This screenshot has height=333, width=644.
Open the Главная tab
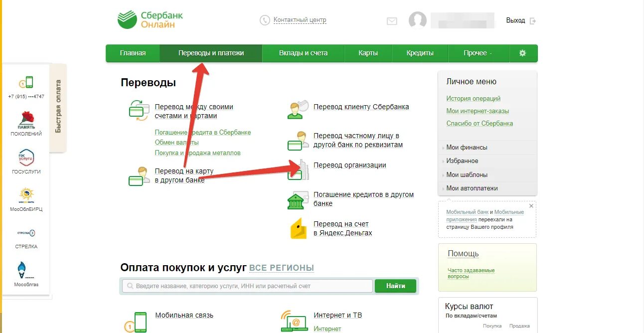tap(133, 53)
